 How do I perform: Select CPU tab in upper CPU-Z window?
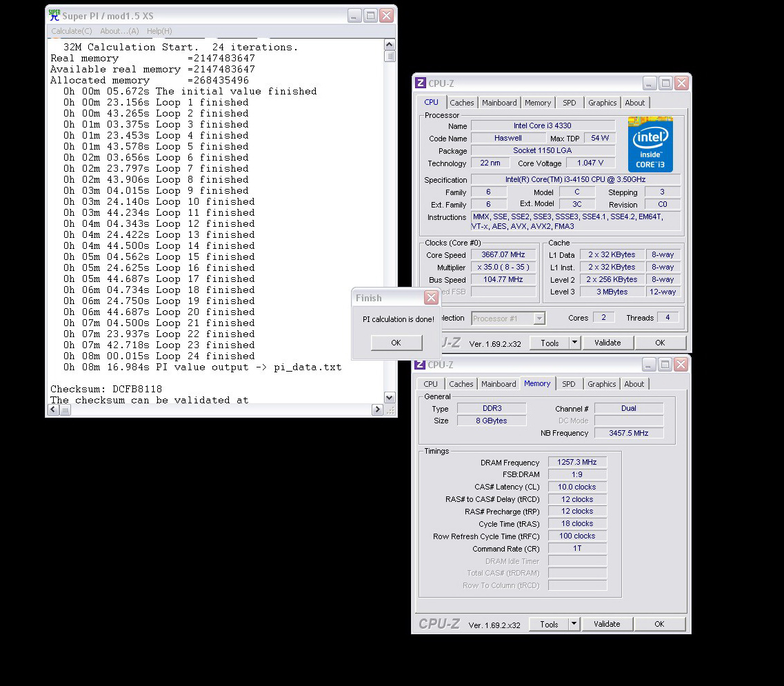431,102
